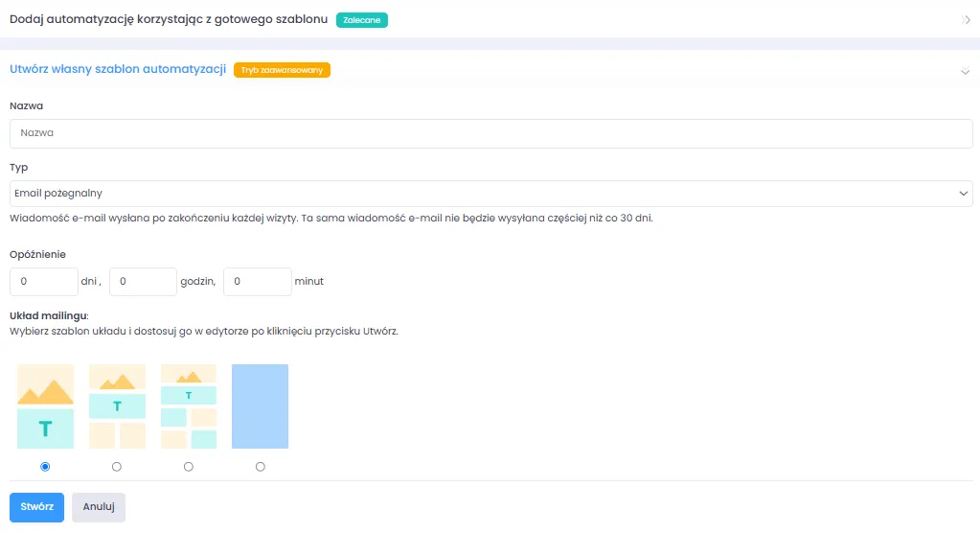Click the delay minutes (minut) input
The width and height of the screenshot is (980, 533).
(x=257, y=282)
